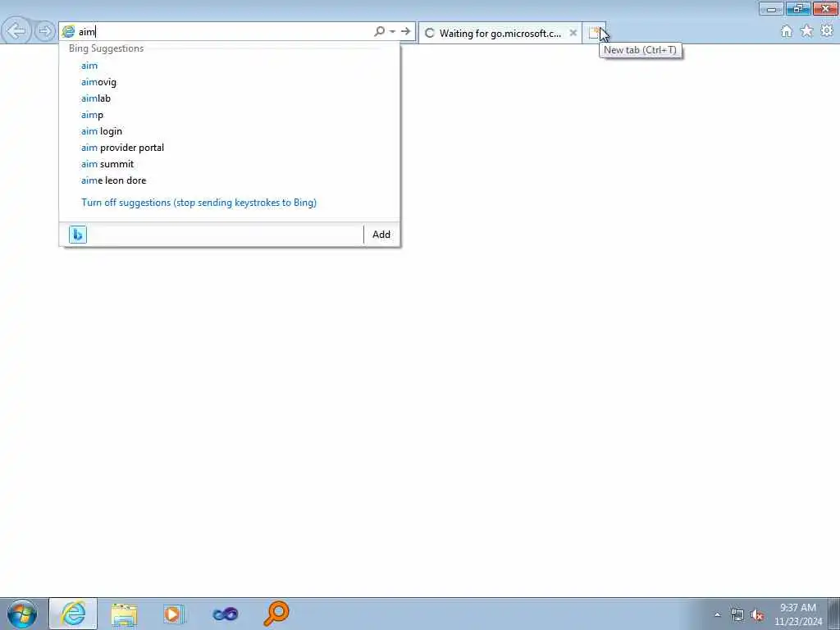This screenshot has height=630, width=840.
Task: Launch Windows Media Player from taskbar
Action: click(x=174, y=614)
